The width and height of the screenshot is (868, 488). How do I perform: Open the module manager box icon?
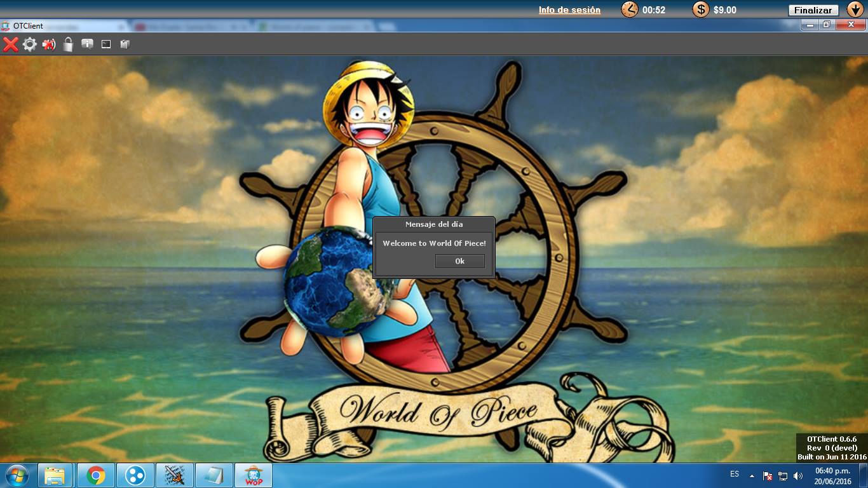125,44
